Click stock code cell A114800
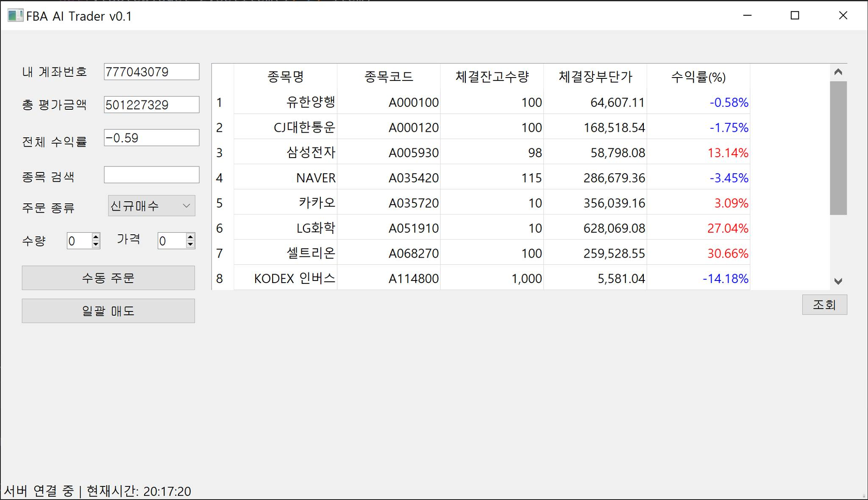 tap(389, 278)
